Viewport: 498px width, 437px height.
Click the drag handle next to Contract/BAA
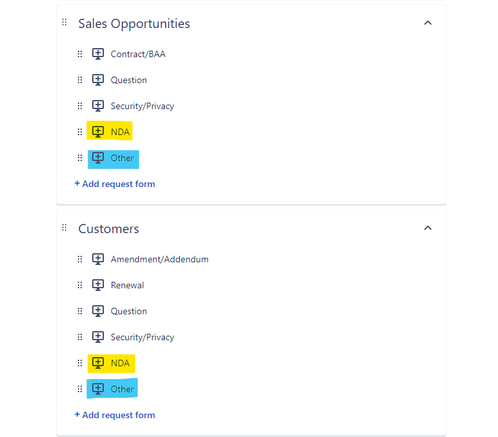pyautogui.click(x=80, y=54)
